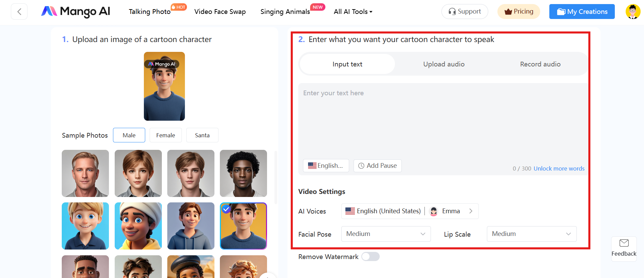
Task: Open Pricing with the crown icon
Action: tap(518, 12)
